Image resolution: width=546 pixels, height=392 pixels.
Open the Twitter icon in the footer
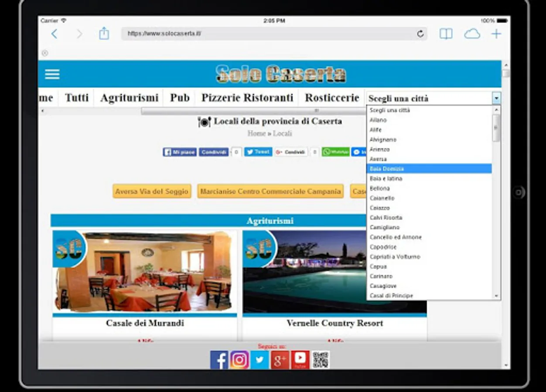[259, 360]
